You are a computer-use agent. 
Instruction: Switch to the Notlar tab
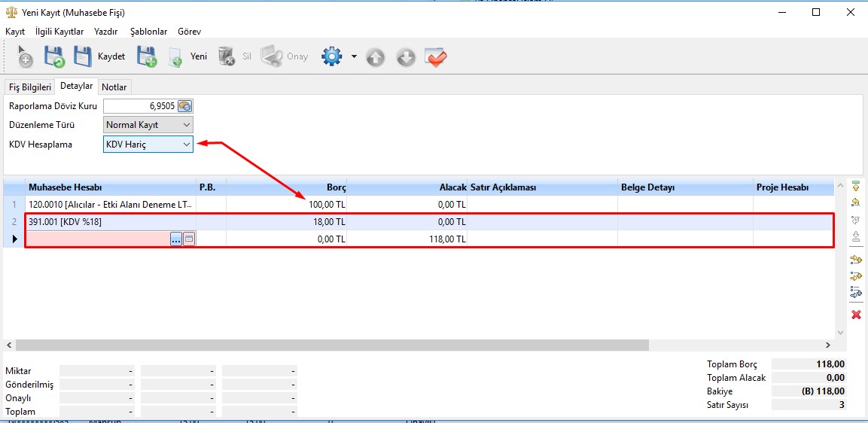(114, 87)
